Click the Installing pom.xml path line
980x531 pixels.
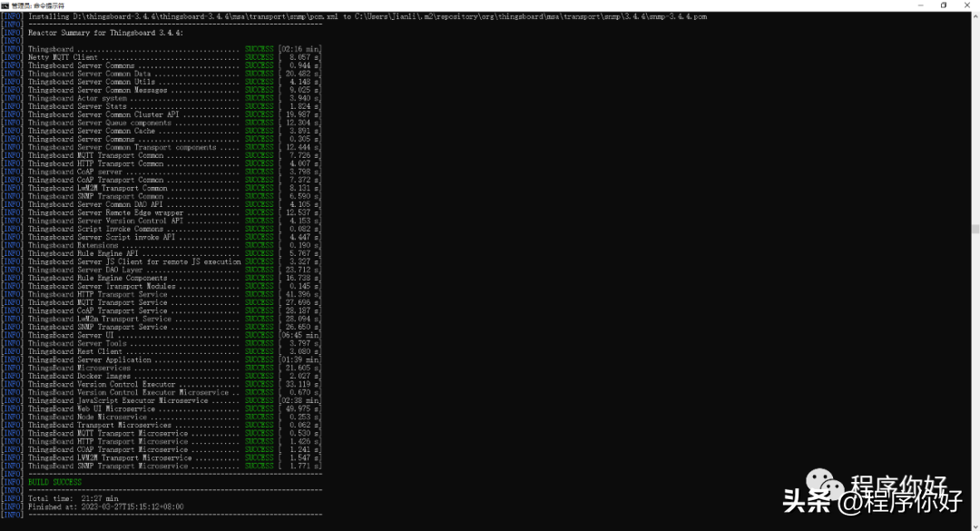pos(363,16)
